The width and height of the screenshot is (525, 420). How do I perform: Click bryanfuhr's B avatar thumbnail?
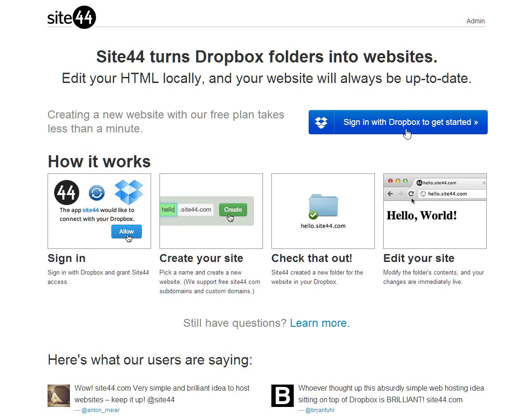(282, 396)
